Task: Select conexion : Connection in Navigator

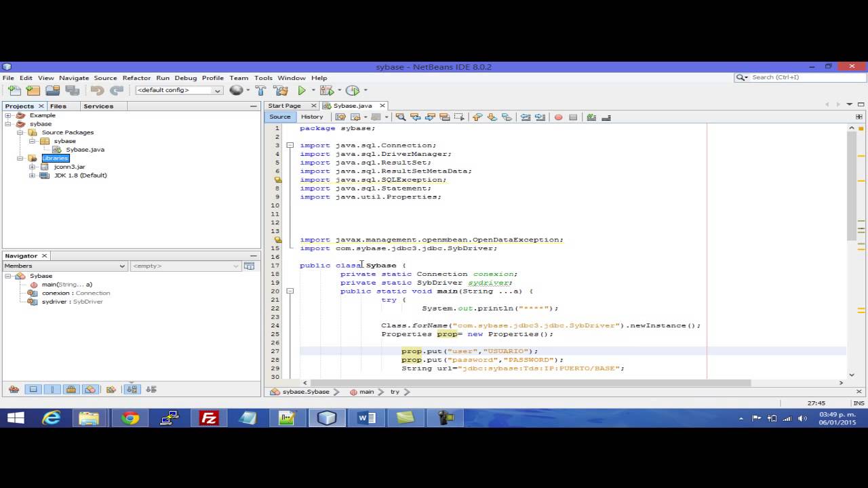Action: click(x=75, y=293)
